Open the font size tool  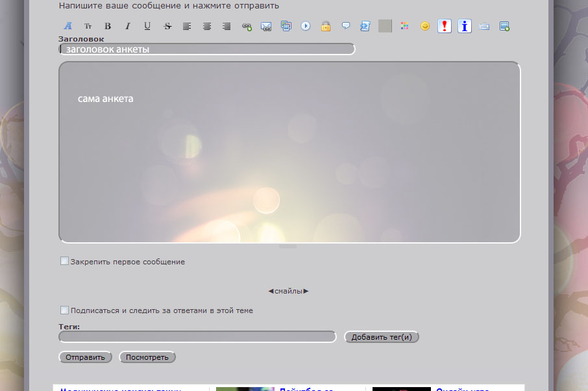(x=88, y=26)
